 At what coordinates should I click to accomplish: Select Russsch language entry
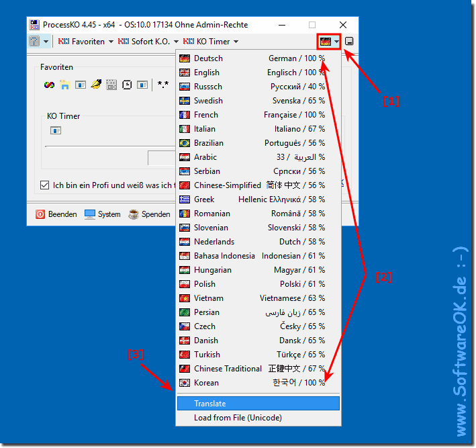[x=258, y=87]
